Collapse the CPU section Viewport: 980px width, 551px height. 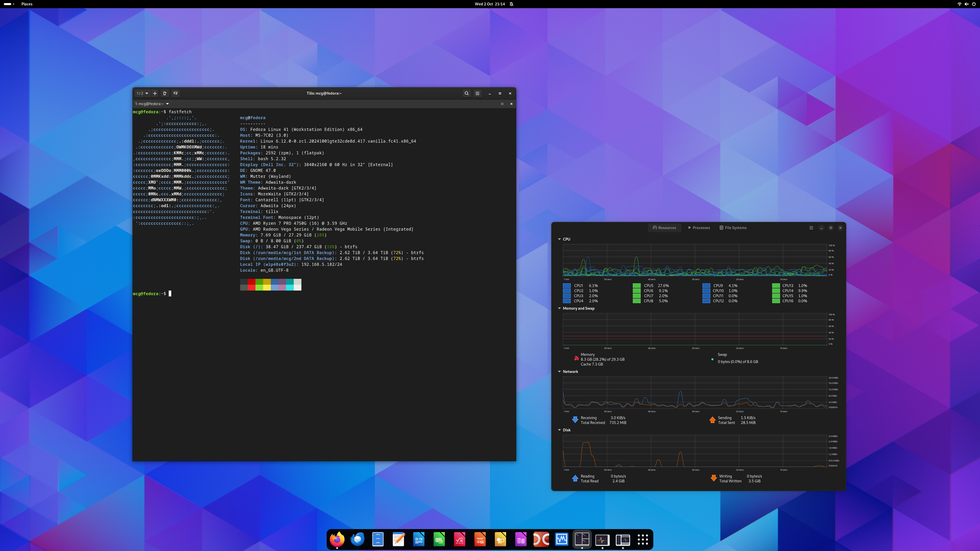(559, 239)
